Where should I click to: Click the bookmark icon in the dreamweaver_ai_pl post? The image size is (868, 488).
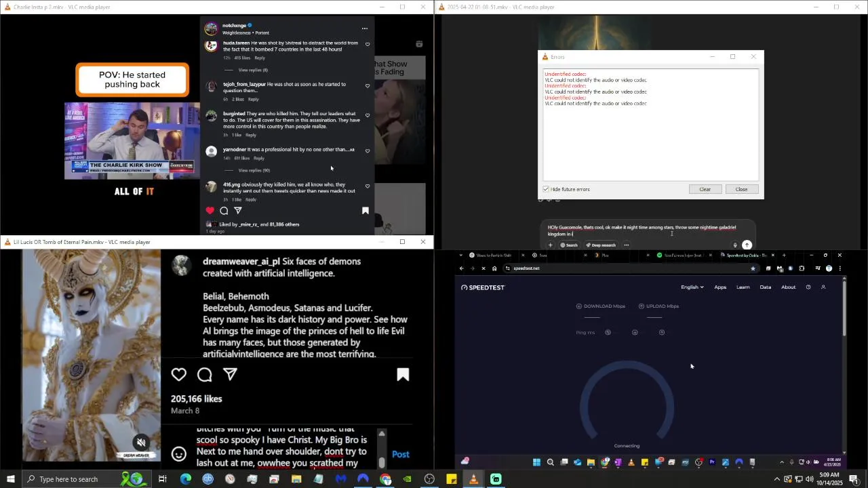click(403, 375)
